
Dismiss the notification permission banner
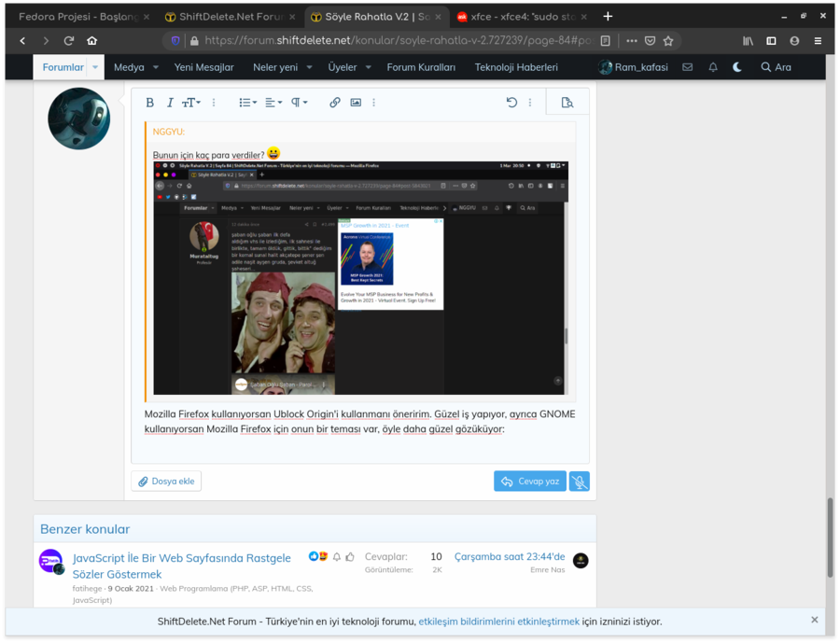pyautogui.click(x=814, y=620)
